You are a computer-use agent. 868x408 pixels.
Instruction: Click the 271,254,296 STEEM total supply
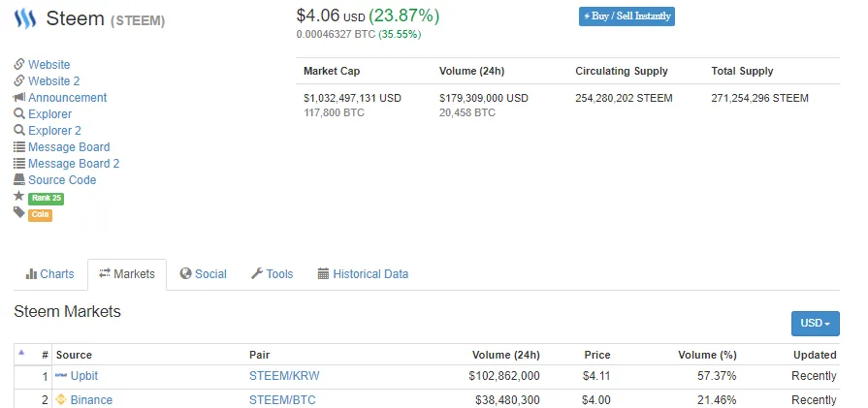point(759,99)
